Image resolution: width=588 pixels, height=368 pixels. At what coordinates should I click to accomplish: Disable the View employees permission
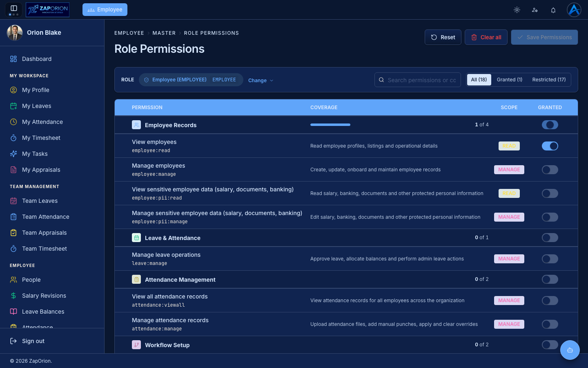click(x=550, y=146)
